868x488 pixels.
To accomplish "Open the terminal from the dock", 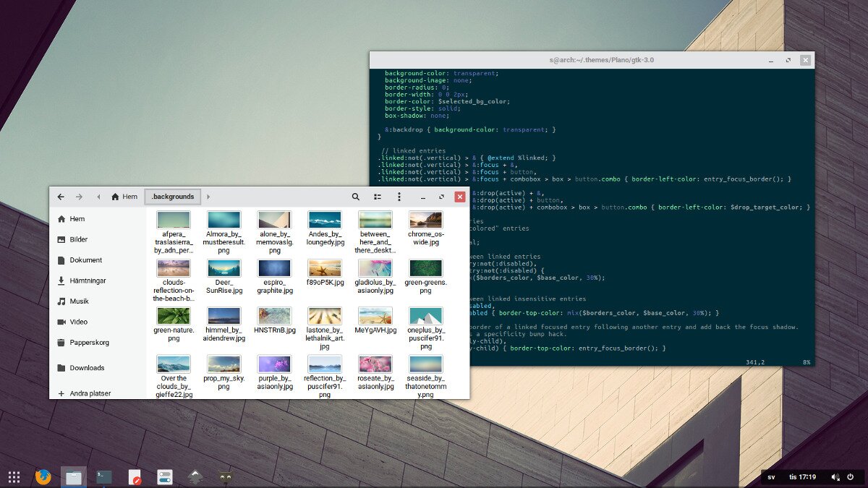I will 104,476.
